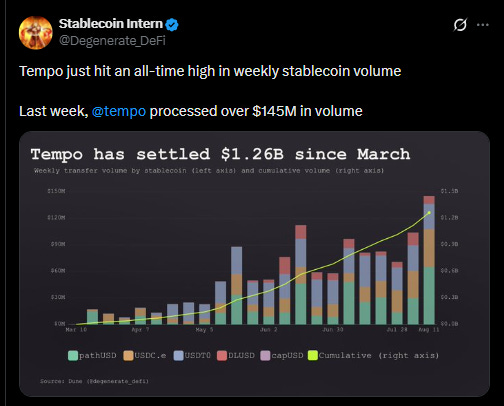Click the Cumulative lime legend swatch
The image size is (504, 406).
click(x=313, y=355)
